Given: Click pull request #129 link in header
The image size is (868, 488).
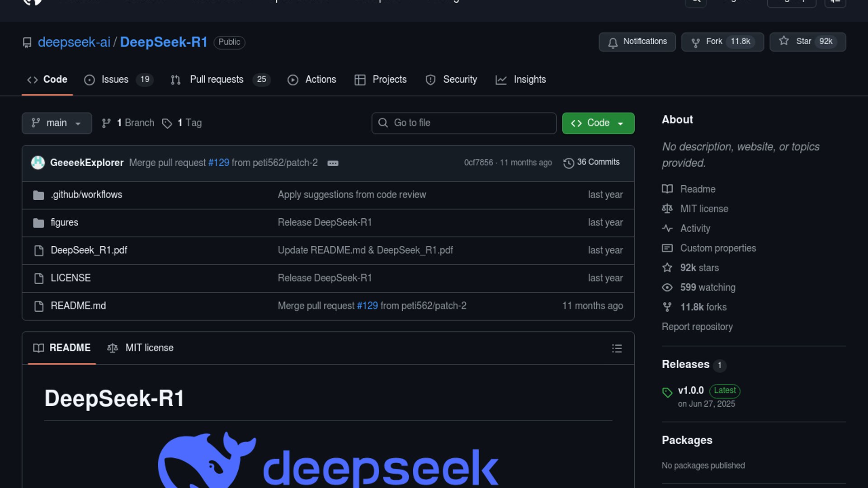Looking at the screenshot, I should 218,163.
